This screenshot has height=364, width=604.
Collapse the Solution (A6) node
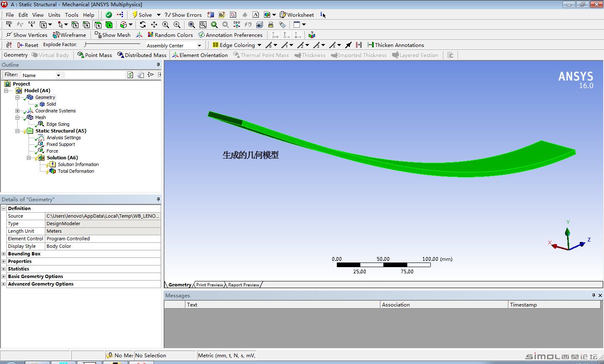click(29, 158)
